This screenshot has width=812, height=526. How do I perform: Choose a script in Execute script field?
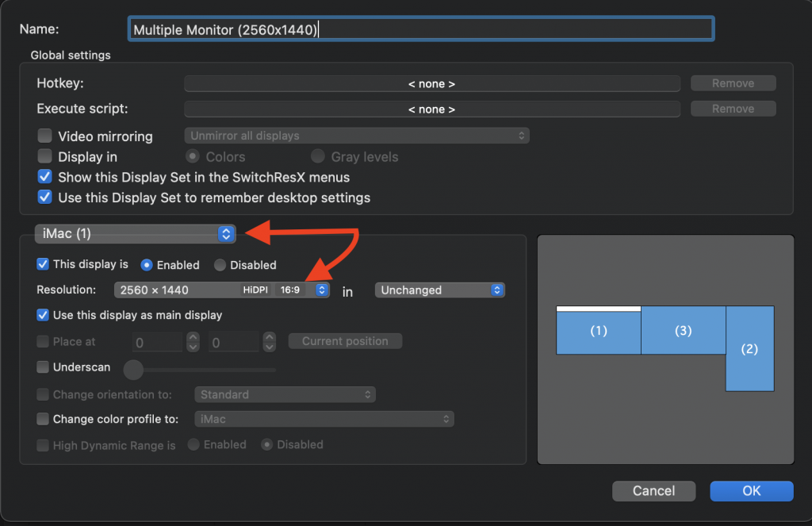pos(432,109)
